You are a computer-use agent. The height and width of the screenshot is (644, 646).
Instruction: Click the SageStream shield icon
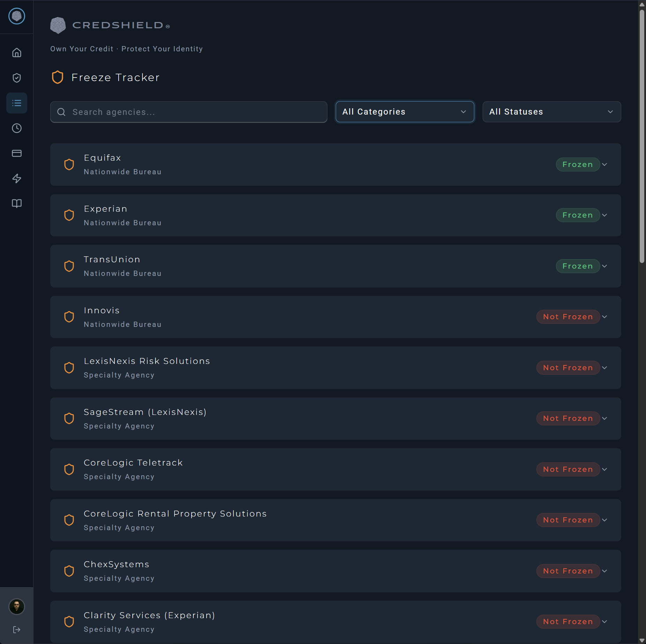pyautogui.click(x=69, y=418)
